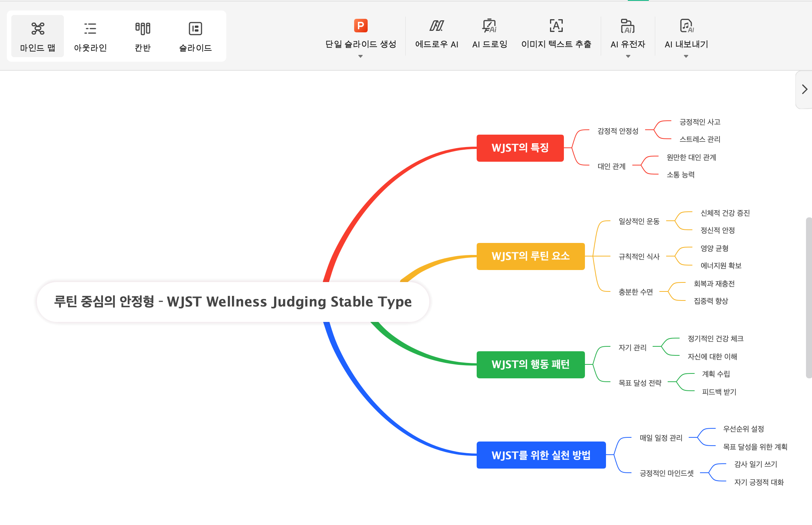Click the vertical scrollbar thumb
The width and height of the screenshot is (812, 525).
[x=809, y=297]
